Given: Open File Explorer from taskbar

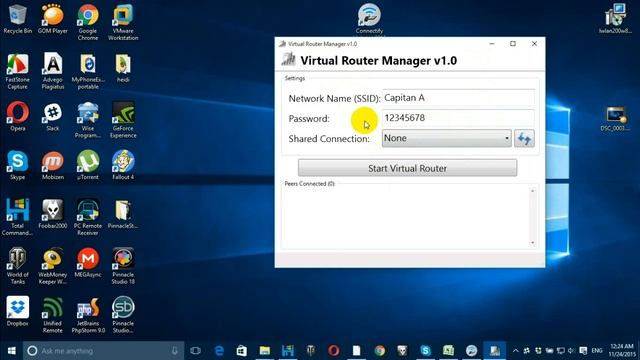Looking at the screenshot, I should point(264,351).
